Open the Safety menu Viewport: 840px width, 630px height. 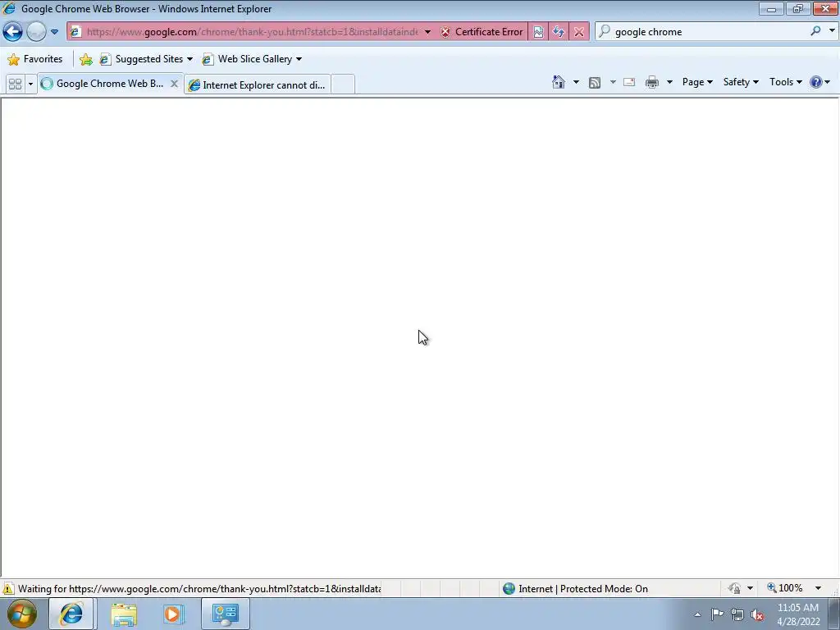tap(741, 82)
